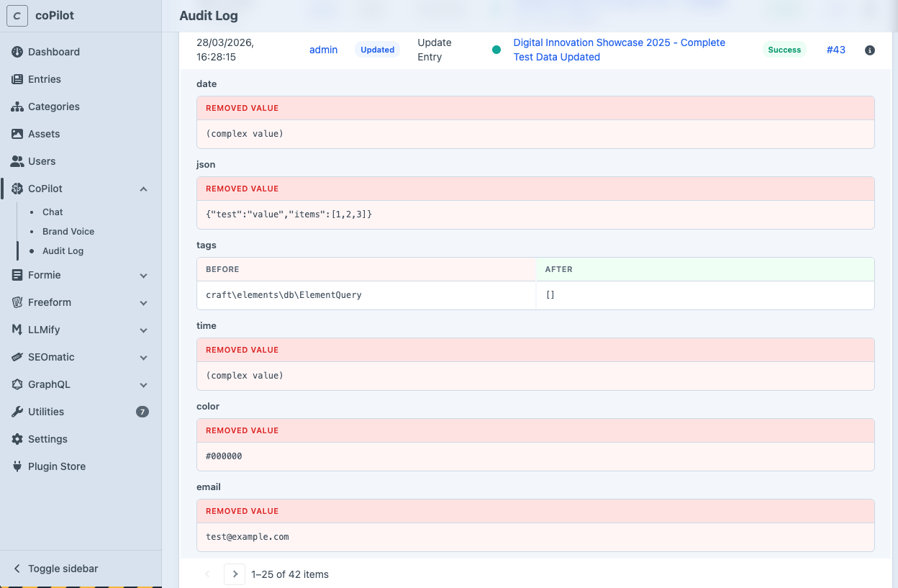Click the Assets image icon
Image resolution: width=898 pixels, height=588 pixels.
[x=17, y=134]
